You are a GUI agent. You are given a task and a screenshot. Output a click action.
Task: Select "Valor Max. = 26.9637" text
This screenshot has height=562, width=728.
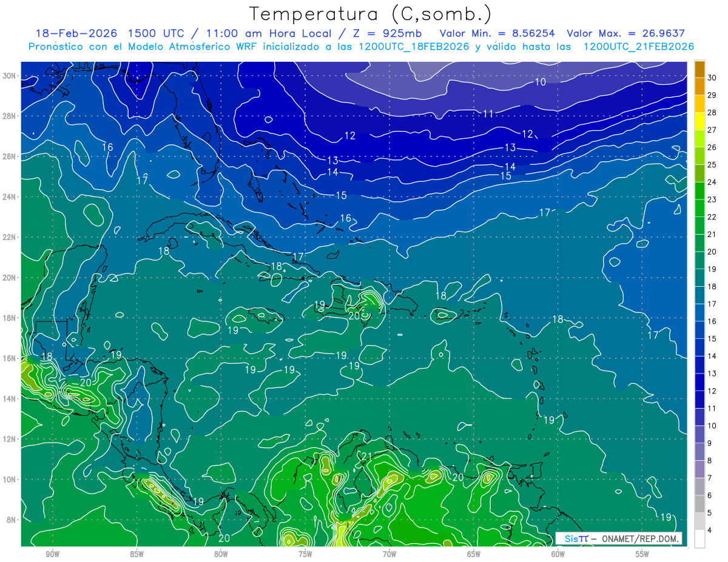(626, 33)
